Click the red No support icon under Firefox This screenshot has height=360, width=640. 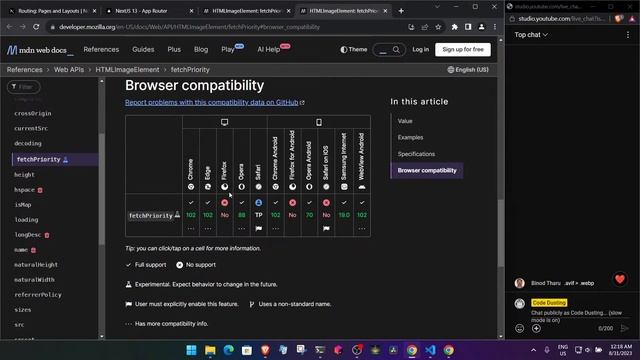[x=224, y=202]
